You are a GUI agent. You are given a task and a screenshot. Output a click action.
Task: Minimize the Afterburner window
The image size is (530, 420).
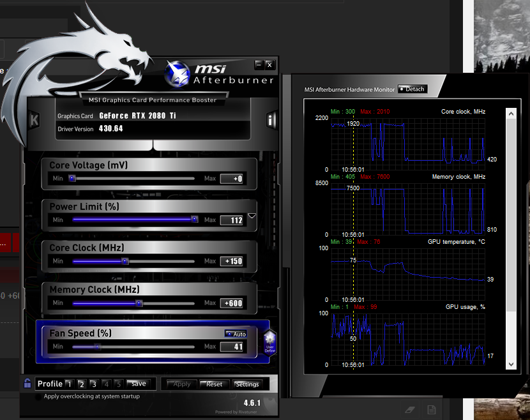click(259, 64)
